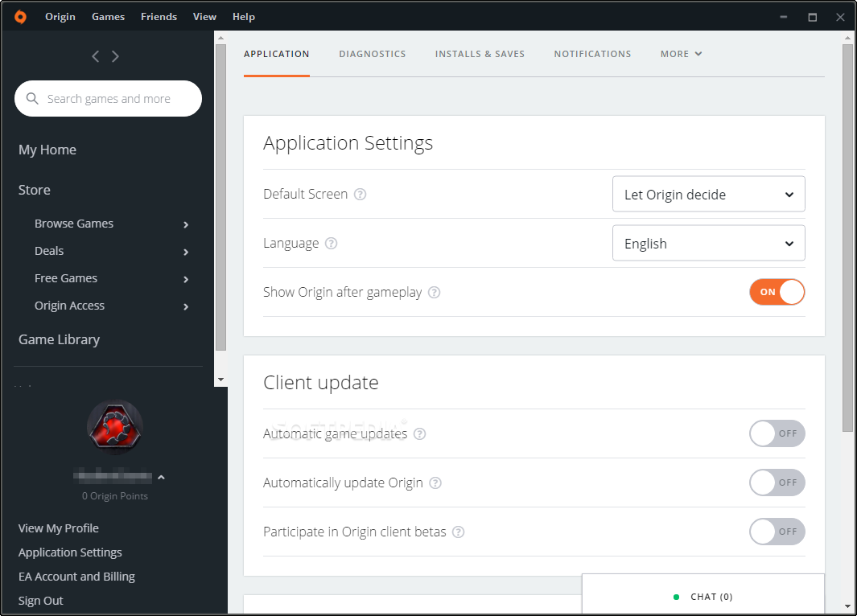
Task: Go forward with the right navigation arrow
Action: click(x=115, y=56)
